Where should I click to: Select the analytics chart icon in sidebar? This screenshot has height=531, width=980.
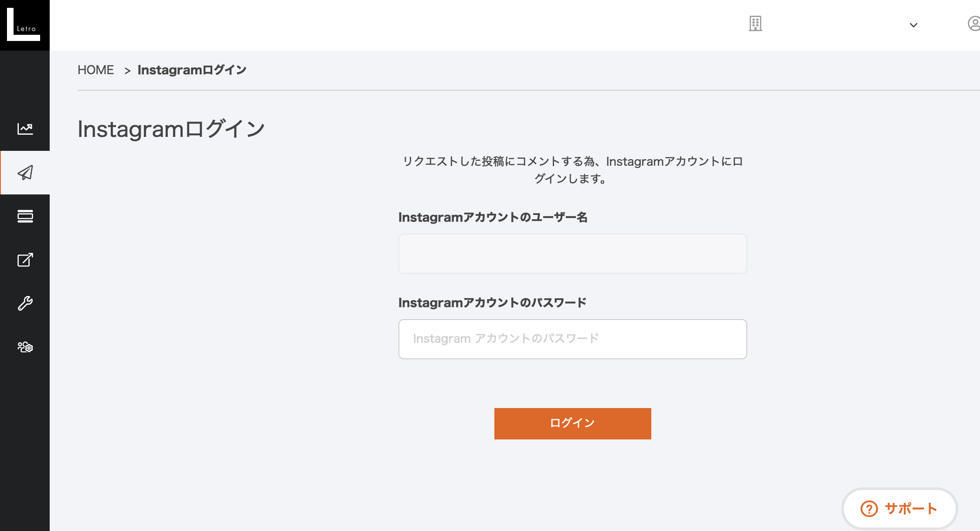25,129
